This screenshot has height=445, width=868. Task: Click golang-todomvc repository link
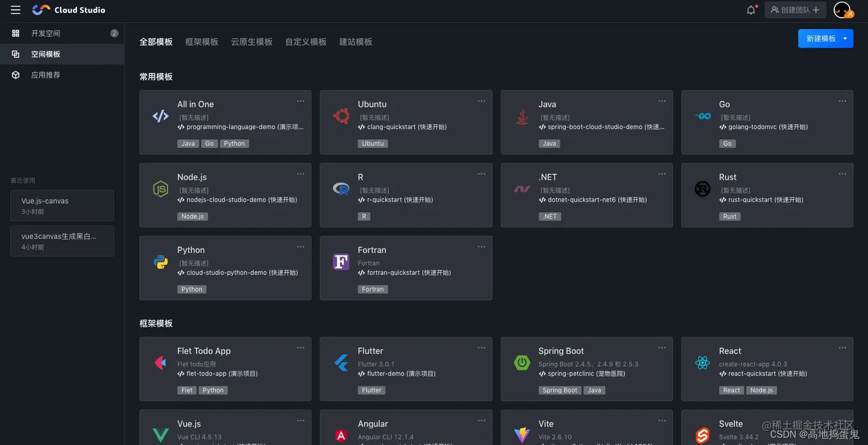(x=764, y=127)
